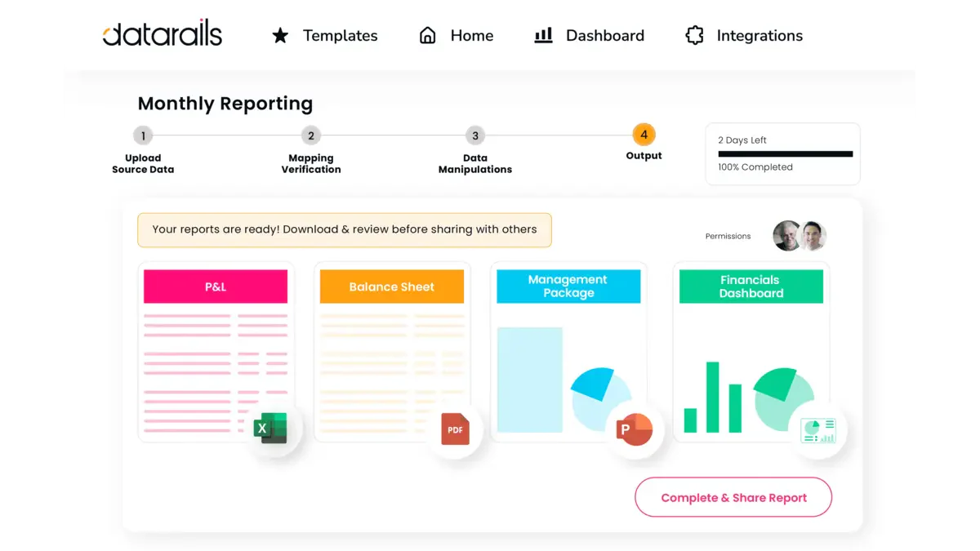The image size is (980, 551).
Task: Click the 100% completed progress bar
Action: 786,153
